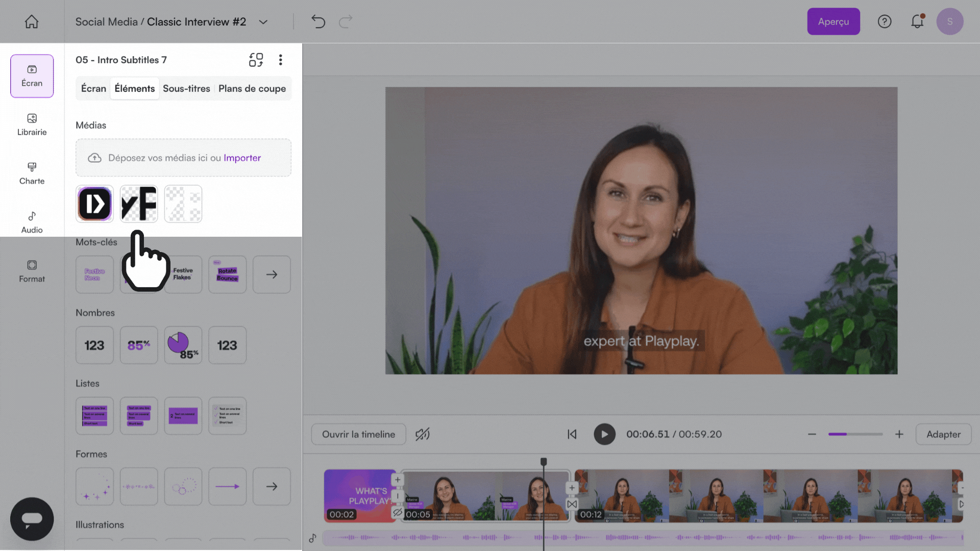This screenshot has height=551, width=980.
Task: Open the three-dot screen options menu
Action: click(x=280, y=60)
